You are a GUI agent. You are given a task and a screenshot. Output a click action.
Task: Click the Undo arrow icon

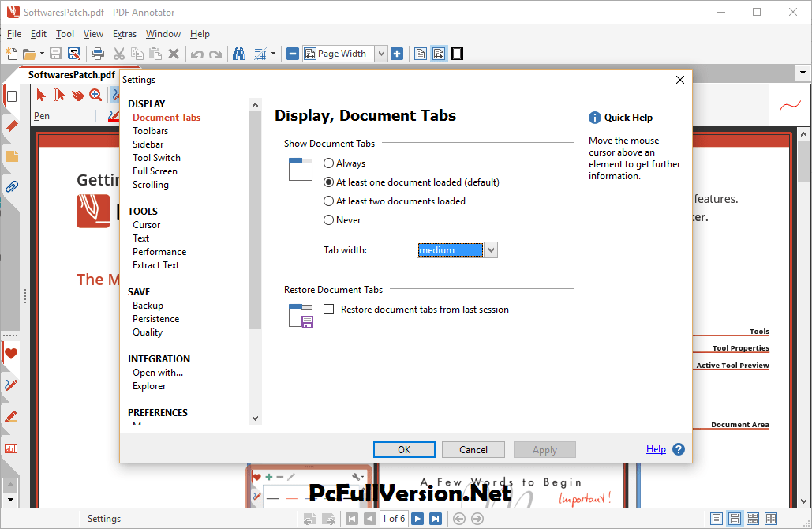[x=196, y=54]
